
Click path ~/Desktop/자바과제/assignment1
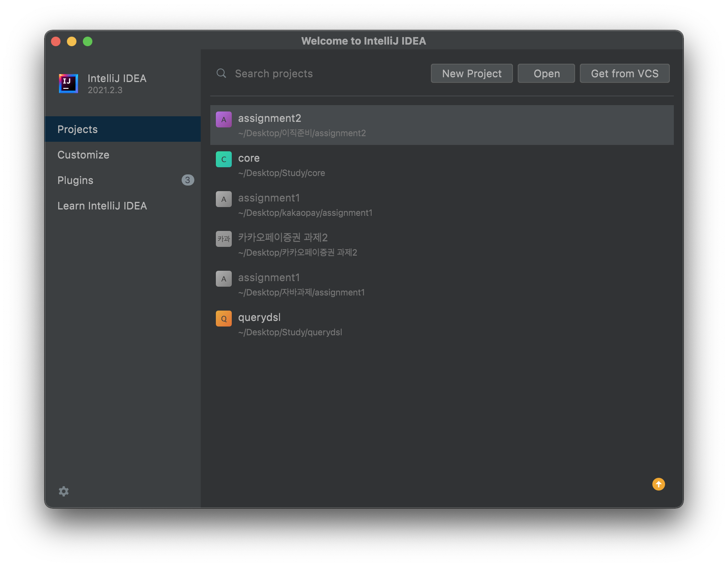point(301,292)
